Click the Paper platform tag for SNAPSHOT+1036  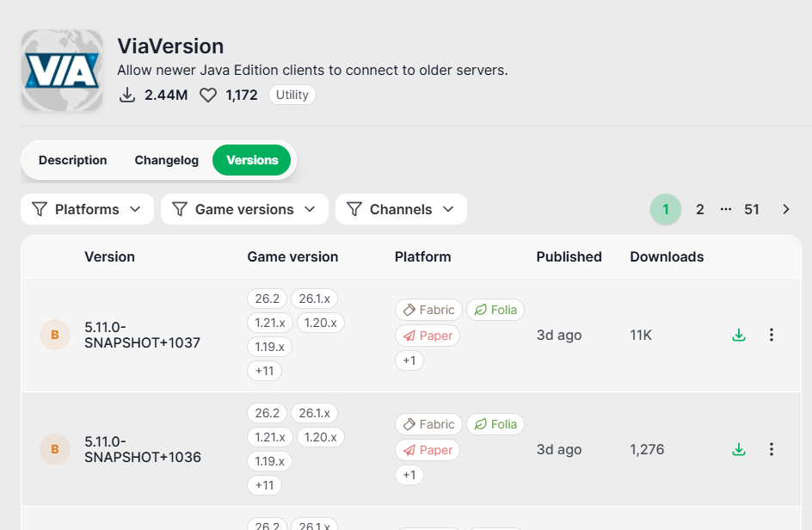(428, 450)
